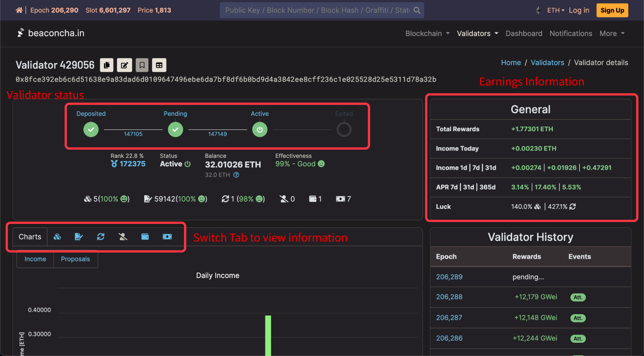Open the sync committee tab icon
The width and height of the screenshot is (644, 356).
pos(101,237)
